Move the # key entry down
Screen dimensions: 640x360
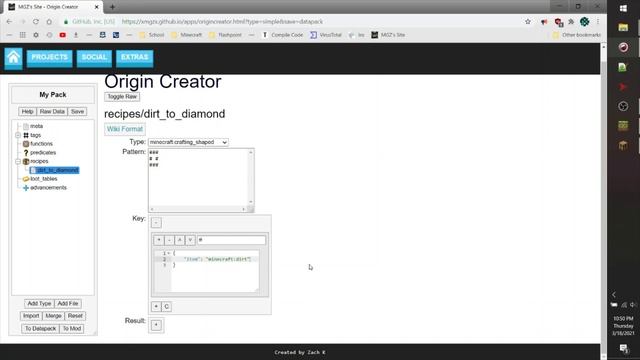(x=190, y=240)
